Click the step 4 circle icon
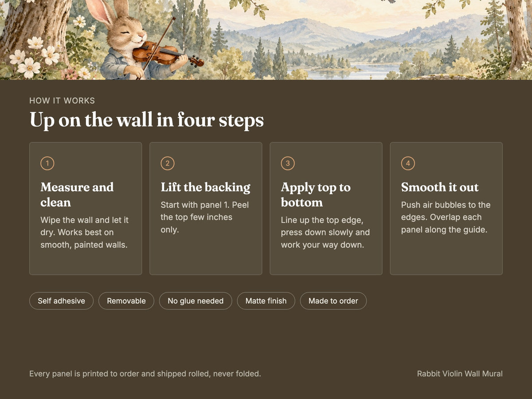Screen dimensions: 532x399 [408, 164]
